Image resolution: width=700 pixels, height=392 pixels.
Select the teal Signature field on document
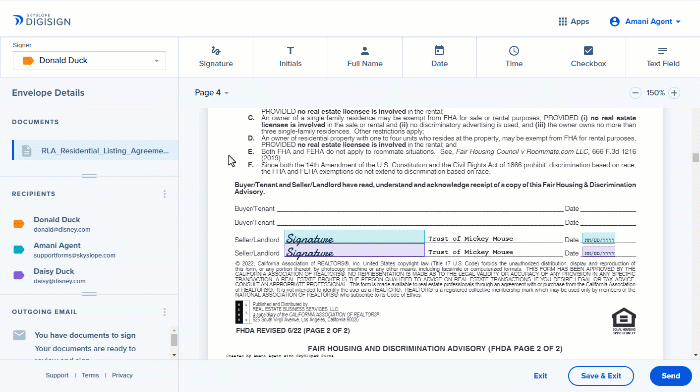(x=354, y=237)
